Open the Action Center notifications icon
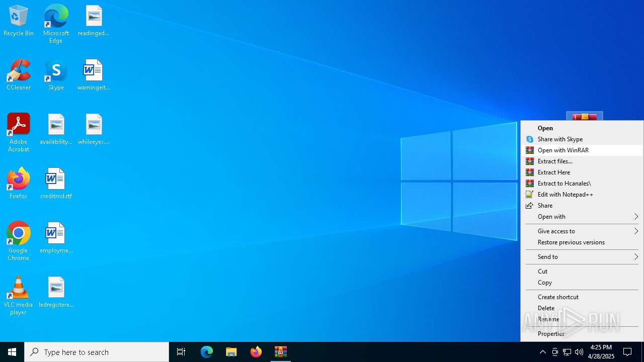This screenshot has width=644, height=362. coord(628,352)
